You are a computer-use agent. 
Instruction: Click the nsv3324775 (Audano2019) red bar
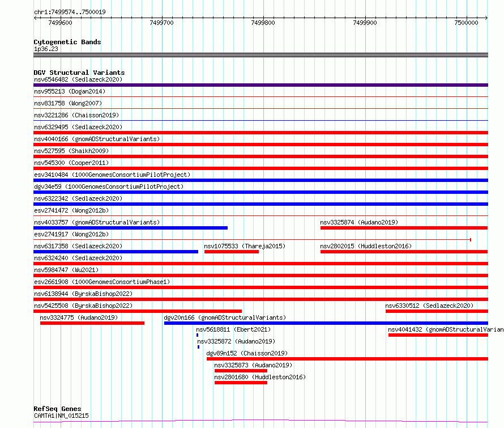click(92, 323)
